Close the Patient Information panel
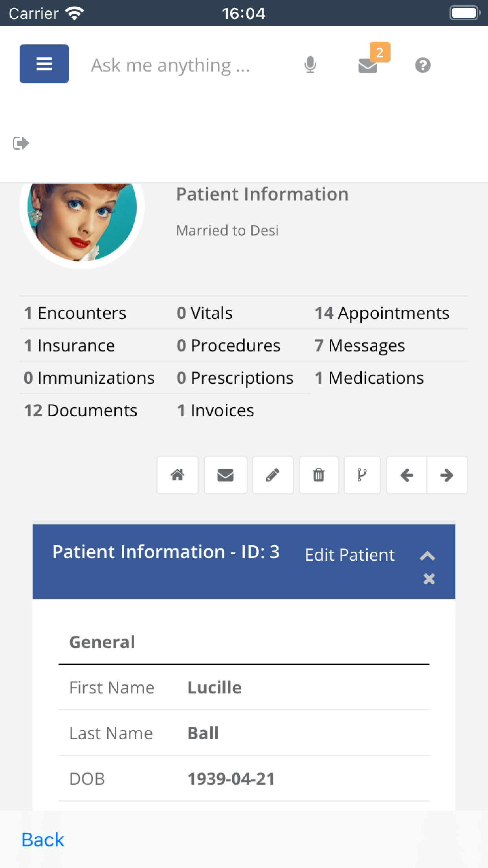 point(429,579)
